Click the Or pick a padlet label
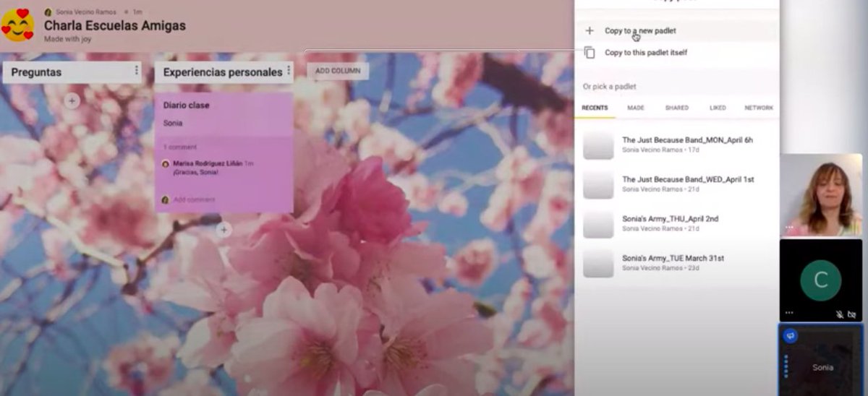The width and height of the screenshot is (868, 396). coord(609,87)
